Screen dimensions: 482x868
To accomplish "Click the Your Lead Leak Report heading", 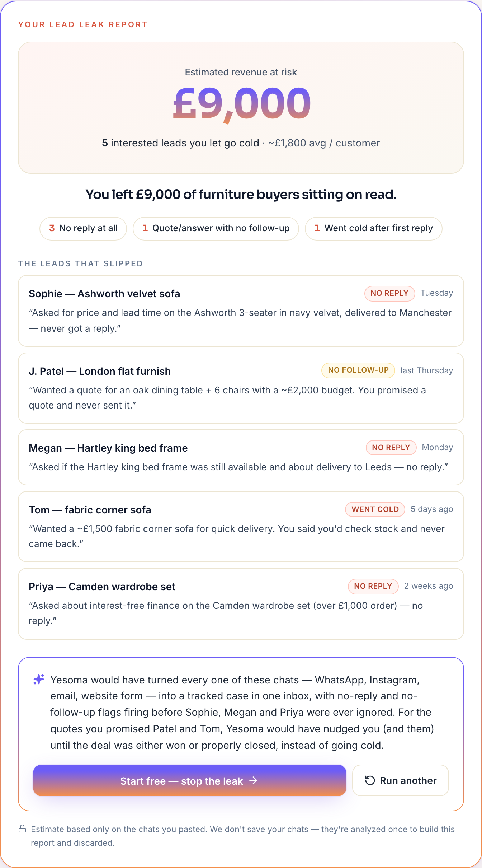I will [83, 24].
